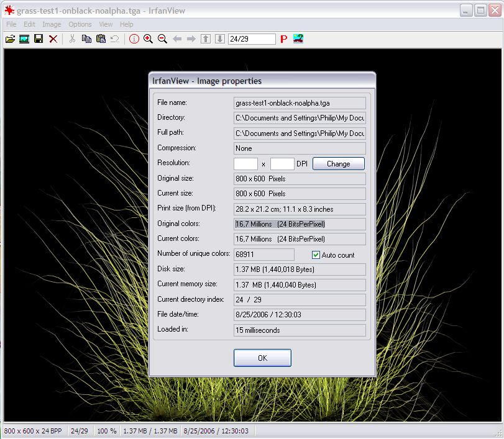504x439 pixels.
Task: Open the Image menu
Action: click(52, 24)
